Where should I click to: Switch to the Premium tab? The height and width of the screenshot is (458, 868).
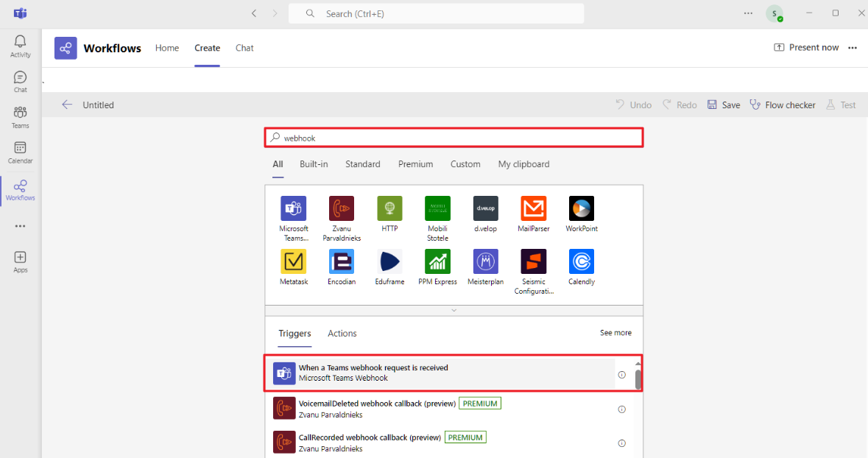415,164
